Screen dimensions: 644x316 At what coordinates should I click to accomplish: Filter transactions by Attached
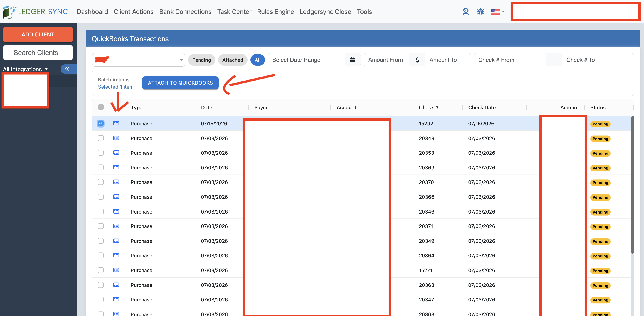coord(233,60)
